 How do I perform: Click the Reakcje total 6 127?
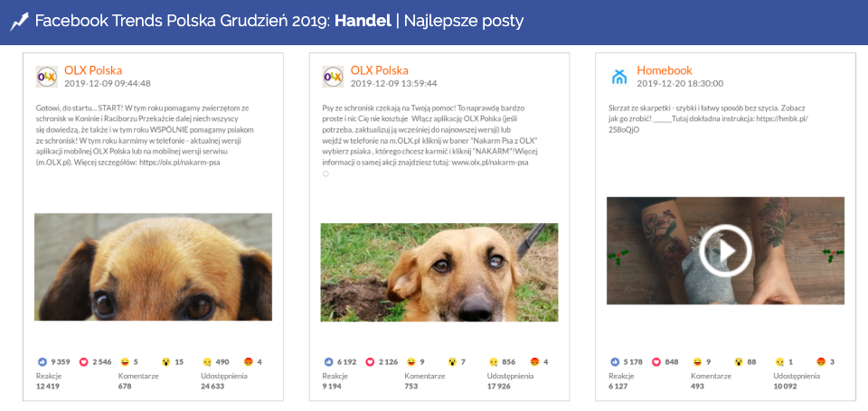619,386
